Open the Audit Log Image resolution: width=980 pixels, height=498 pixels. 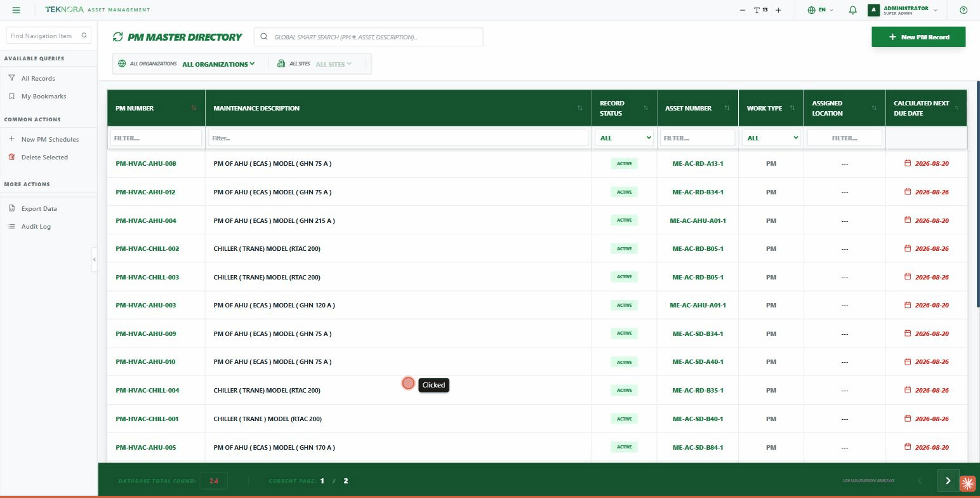tap(36, 226)
